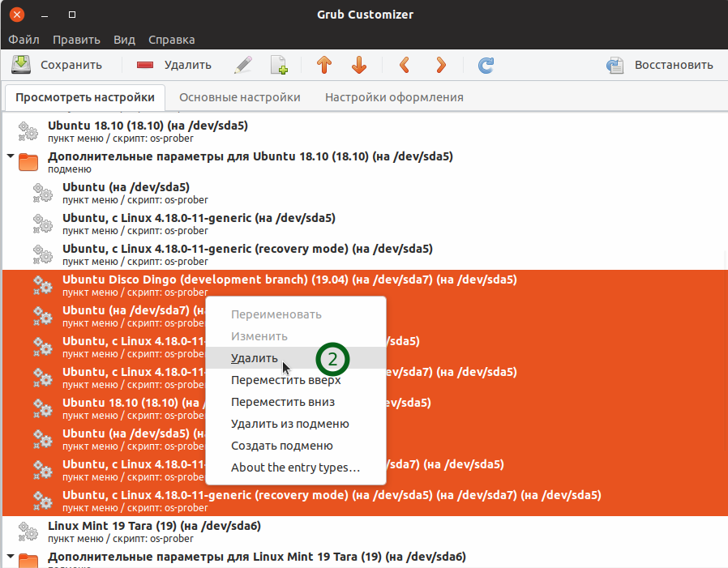Click gear icon beside Ubuntu Disco Dingo entry
The image size is (728, 568).
43,285
